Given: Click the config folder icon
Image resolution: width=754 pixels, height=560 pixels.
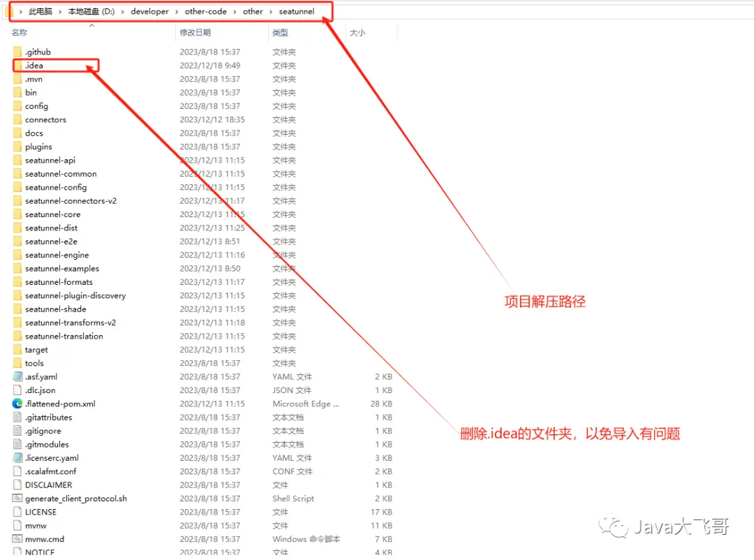Looking at the screenshot, I should (x=17, y=106).
